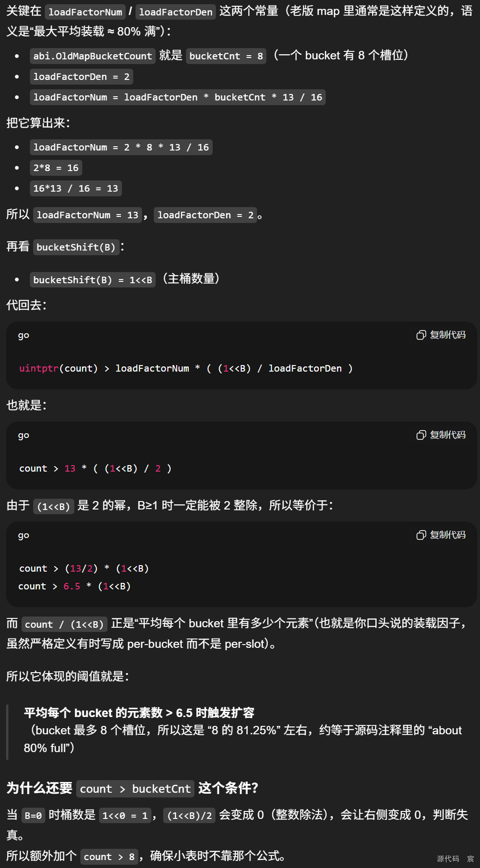The height and width of the screenshot is (868, 480).
Task: Click the count / (1<<B) code chip
Action: tap(64, 624)
